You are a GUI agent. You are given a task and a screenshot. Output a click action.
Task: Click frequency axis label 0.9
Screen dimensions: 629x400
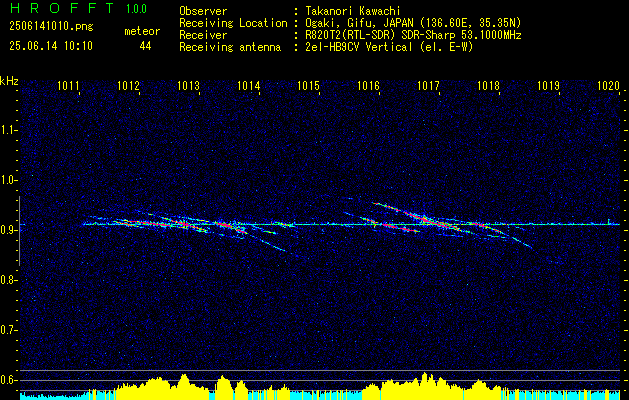point(8,230)
